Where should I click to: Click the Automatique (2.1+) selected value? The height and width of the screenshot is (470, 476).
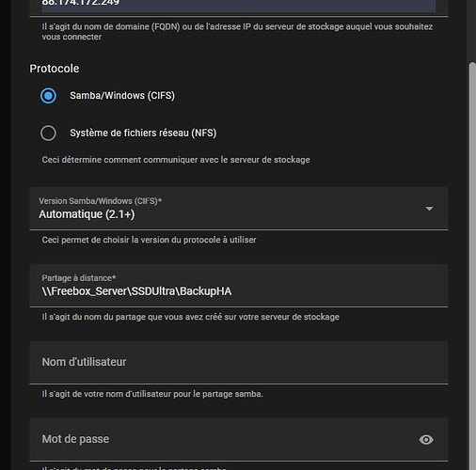click(87, 214)
